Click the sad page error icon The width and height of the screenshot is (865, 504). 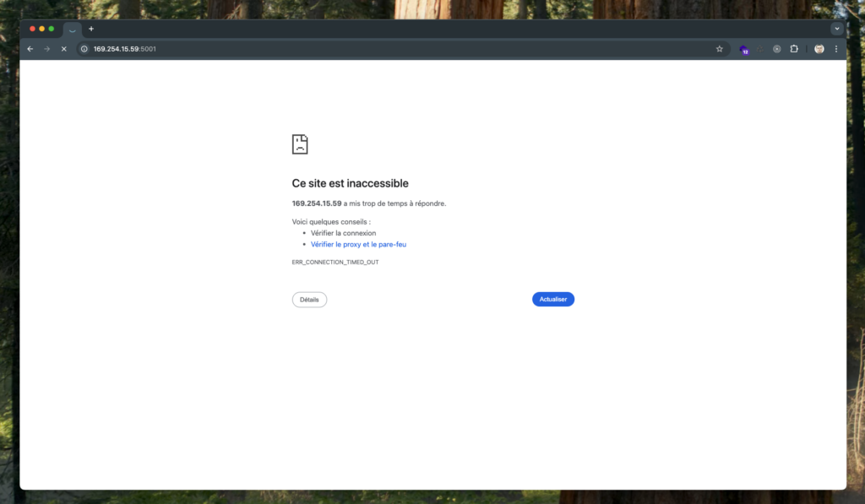300,144
